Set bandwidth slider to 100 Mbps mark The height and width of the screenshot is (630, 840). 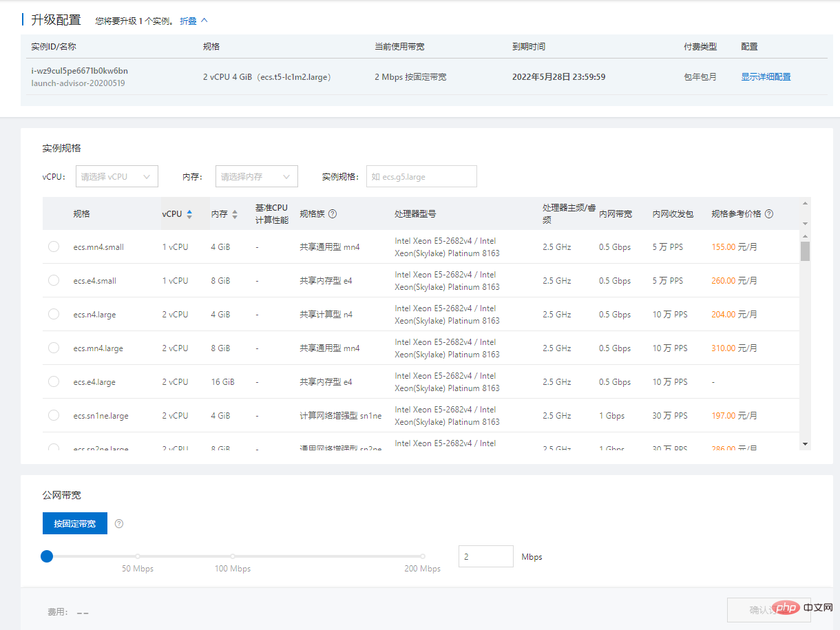point(233,556)
